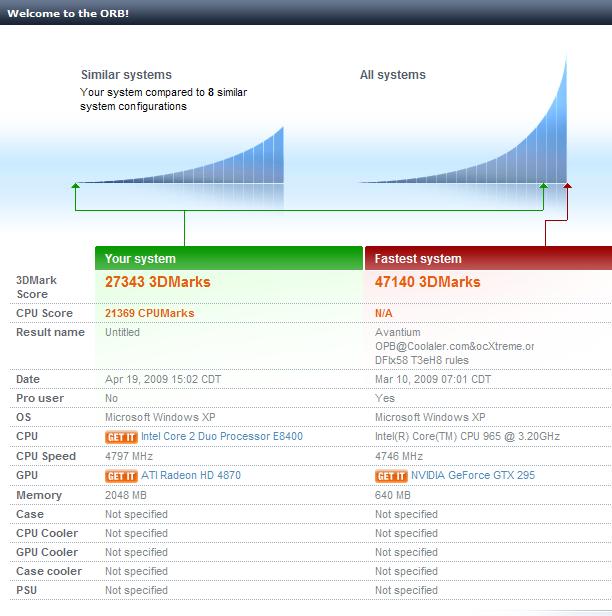
Task: Click the Pro user value Yes
Action: coord(385,398)
